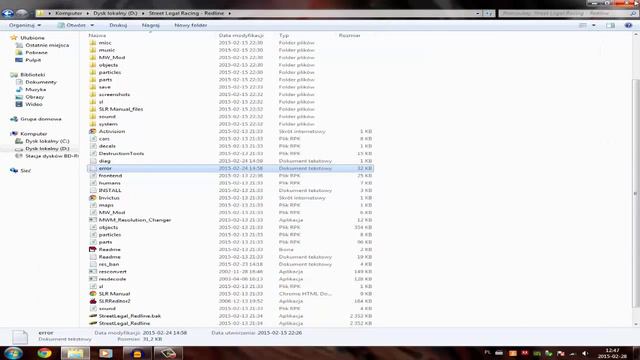
Task: Select Sieć in the navigation pane
Action: pyautogui.click(x=25, y=171)
